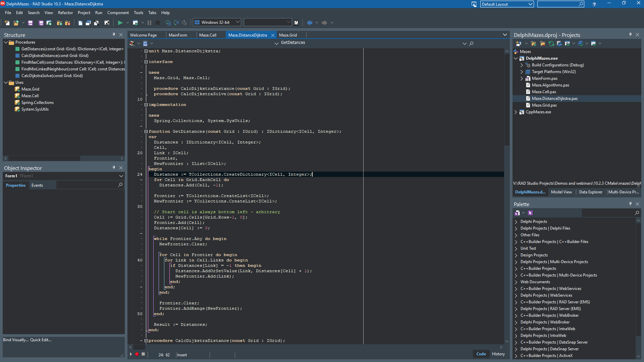Click search magnifier icon in editor navigation bar

tap(471, 44)
